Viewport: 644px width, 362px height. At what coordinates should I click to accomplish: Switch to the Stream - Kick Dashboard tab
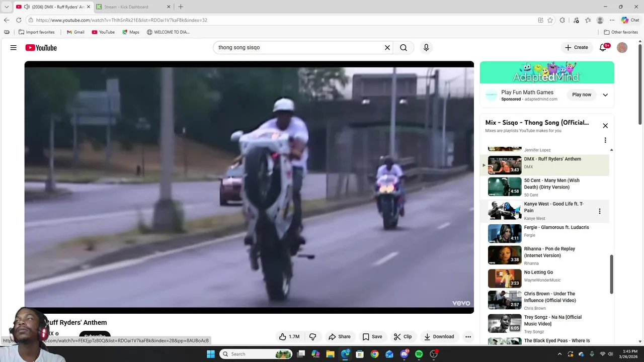tap(133, 7)
